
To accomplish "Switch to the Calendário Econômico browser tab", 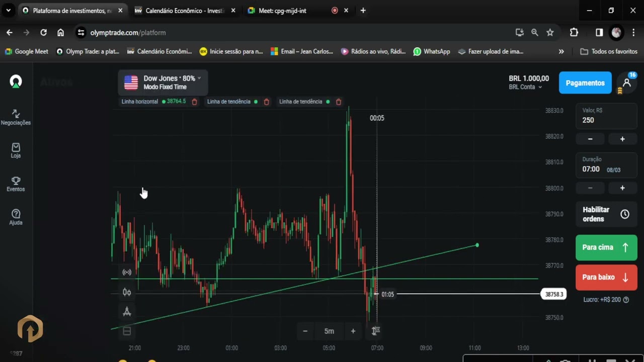I will point(185,11).
